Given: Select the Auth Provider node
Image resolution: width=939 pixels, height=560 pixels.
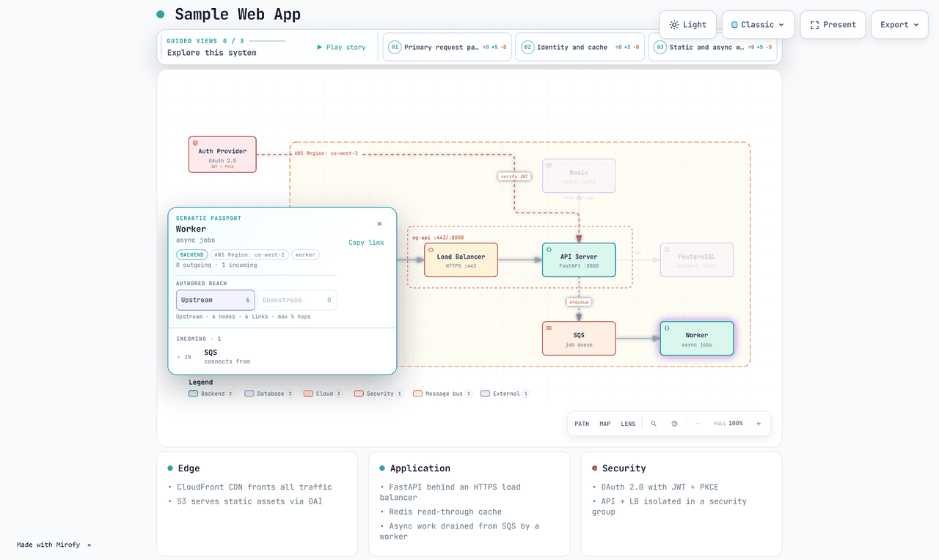Looking at the screenshot, I should point(222,154).
